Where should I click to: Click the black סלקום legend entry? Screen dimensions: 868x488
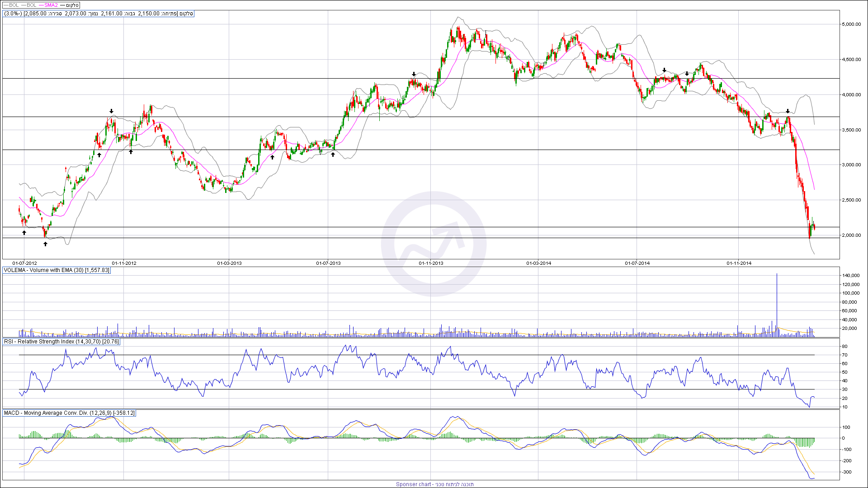coord(72,5)
